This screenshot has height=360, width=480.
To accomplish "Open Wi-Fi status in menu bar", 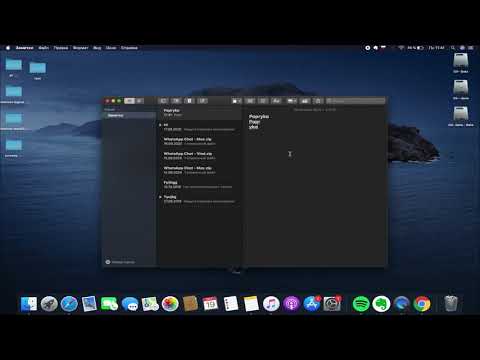I will click(x=401, y=48).
